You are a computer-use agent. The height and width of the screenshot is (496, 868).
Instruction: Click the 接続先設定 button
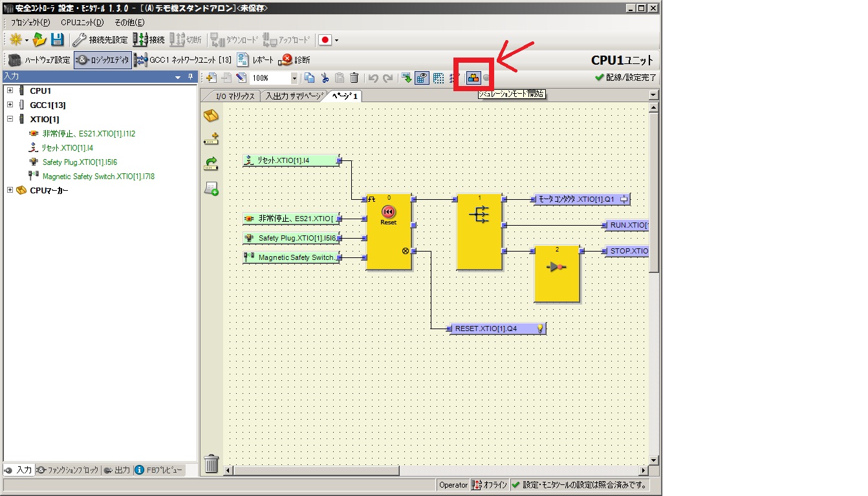pos(101,39)
